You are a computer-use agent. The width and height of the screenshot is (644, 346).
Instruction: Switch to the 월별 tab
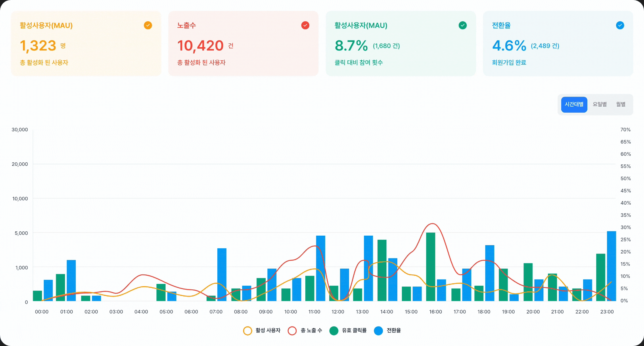621,104
